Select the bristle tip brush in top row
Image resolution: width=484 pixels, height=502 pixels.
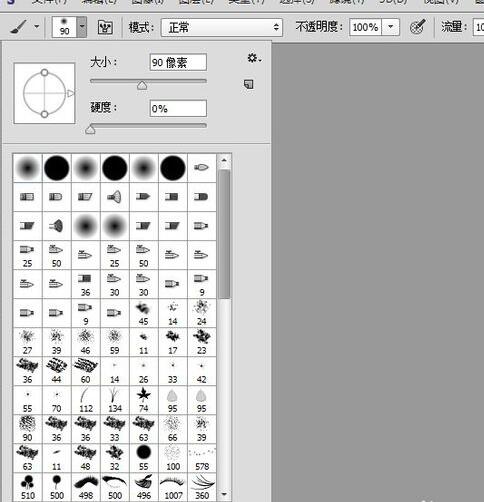pyautogui.click(x=202, y=168)
